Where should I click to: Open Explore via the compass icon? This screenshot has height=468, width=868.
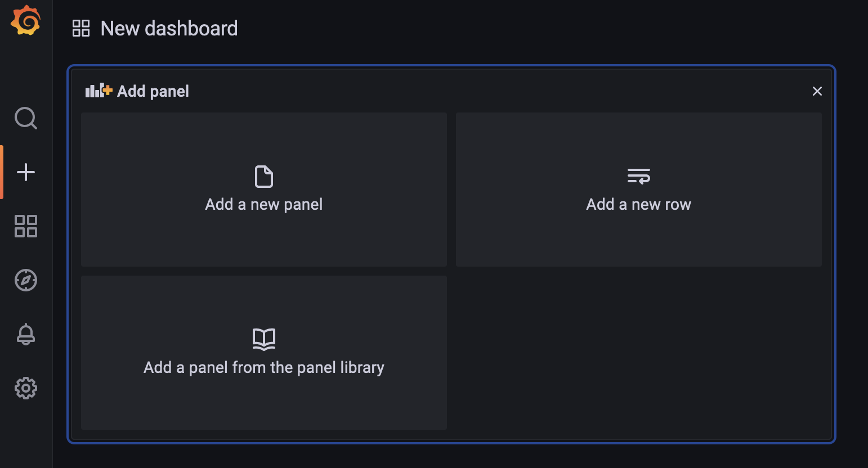click(26, 280)
